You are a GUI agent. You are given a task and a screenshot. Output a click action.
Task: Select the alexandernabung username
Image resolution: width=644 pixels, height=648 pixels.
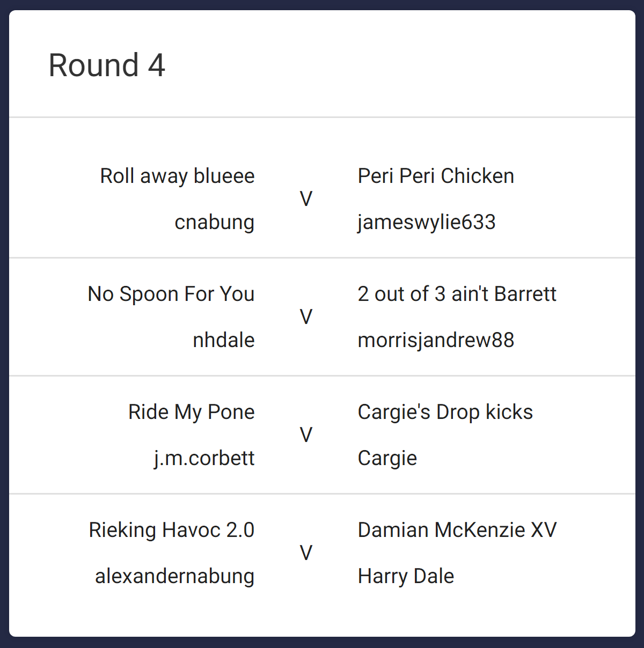pyautogui.click(x=175, y=577)
